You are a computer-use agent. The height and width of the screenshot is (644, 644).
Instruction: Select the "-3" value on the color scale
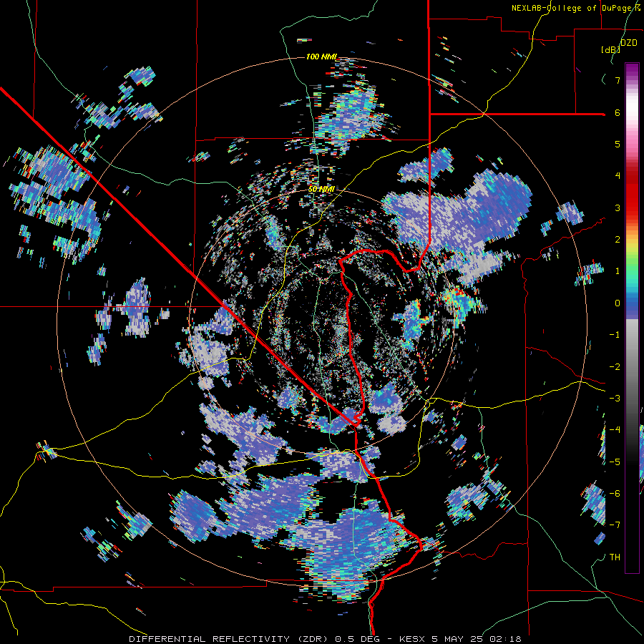[615, 399]
